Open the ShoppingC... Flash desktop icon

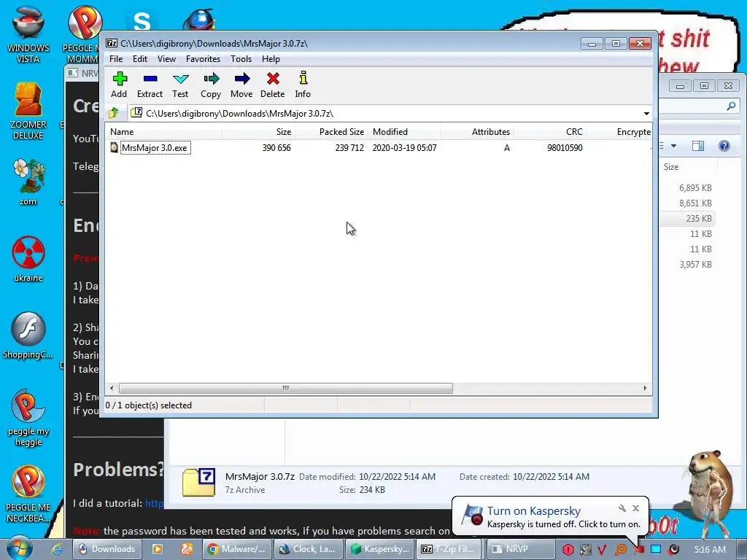click(28, 335)
